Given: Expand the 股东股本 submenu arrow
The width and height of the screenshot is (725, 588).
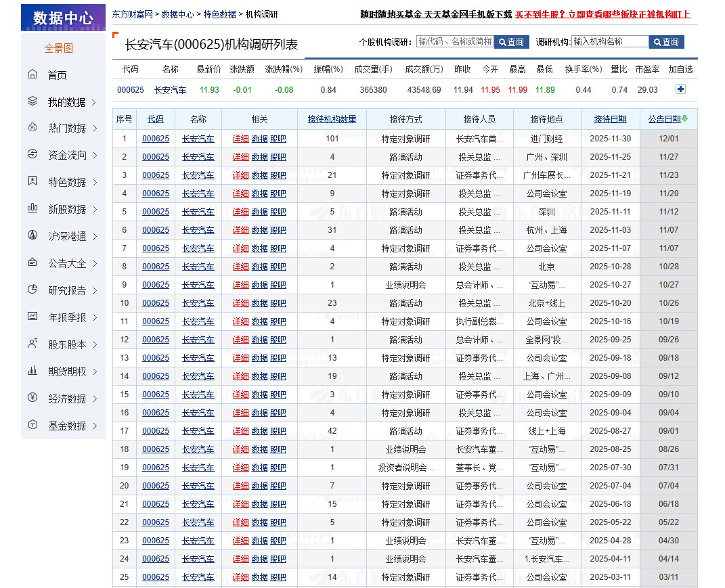Looking at the screenshot, I should (94, 345).
